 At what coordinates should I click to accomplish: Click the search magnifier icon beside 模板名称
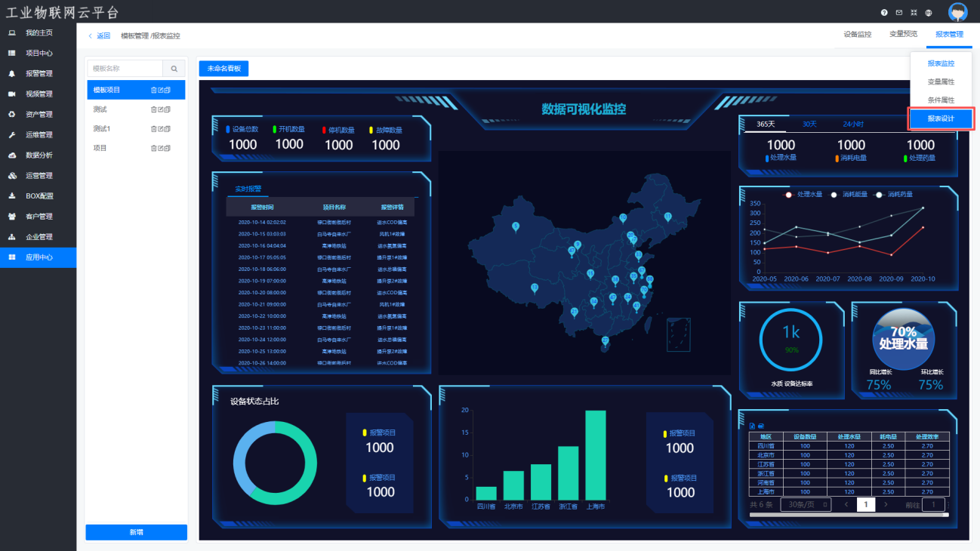point(174,69)
